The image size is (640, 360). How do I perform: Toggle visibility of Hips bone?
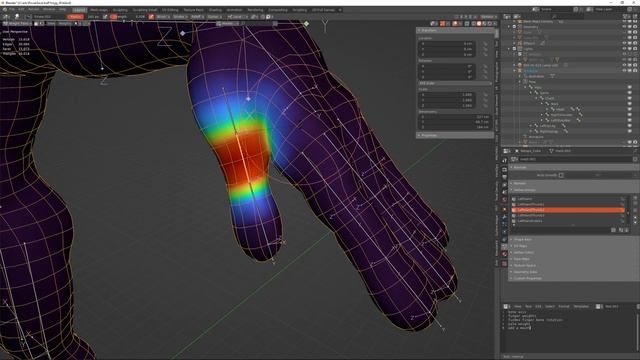pos(629,87)
